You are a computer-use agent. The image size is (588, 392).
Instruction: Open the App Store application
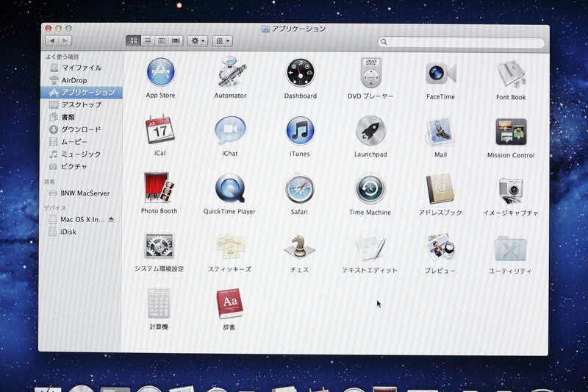point(160,73)
